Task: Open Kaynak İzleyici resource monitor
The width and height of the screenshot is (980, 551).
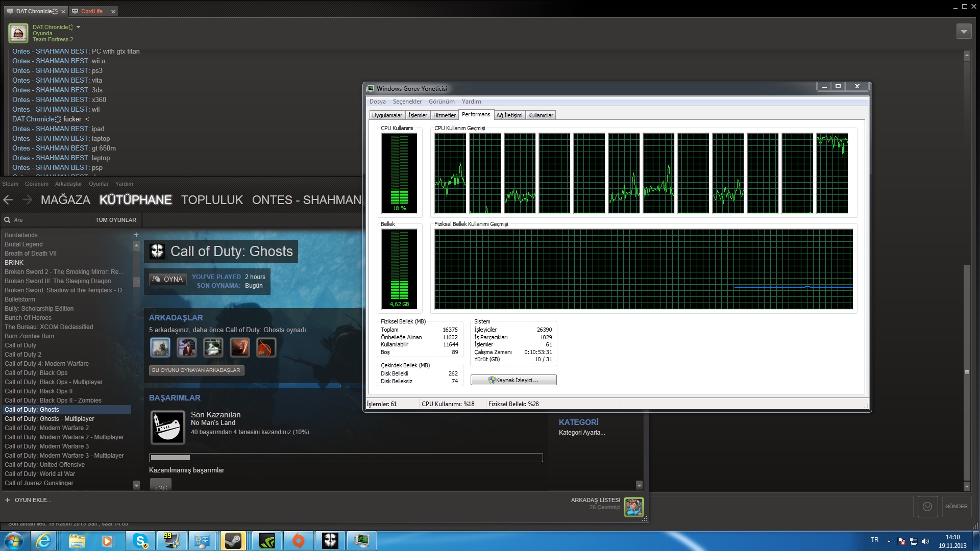Action: [513, 380]
